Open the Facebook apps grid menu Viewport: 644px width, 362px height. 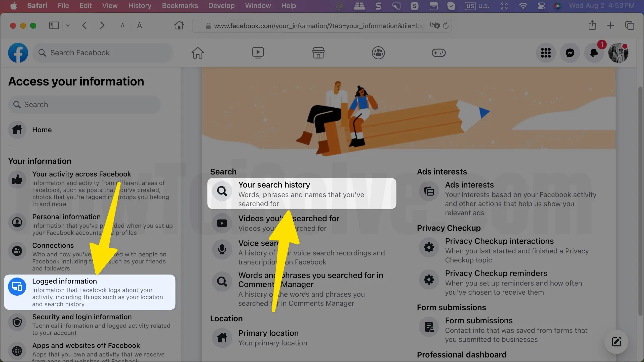pyautogui.click(x=546, y=53)
